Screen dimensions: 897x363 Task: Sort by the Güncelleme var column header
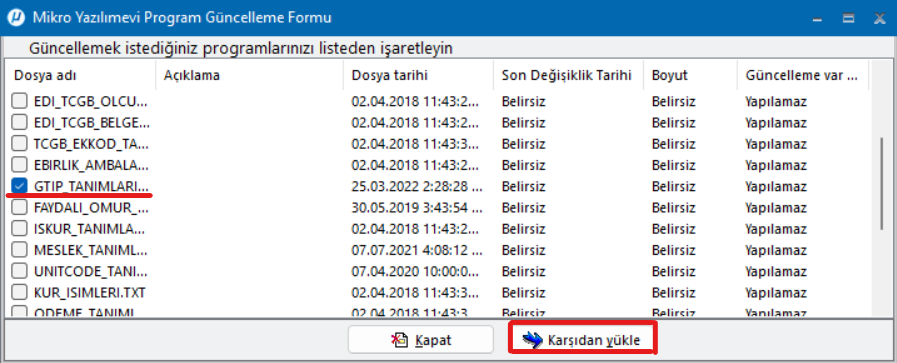(x=803, y=75)
